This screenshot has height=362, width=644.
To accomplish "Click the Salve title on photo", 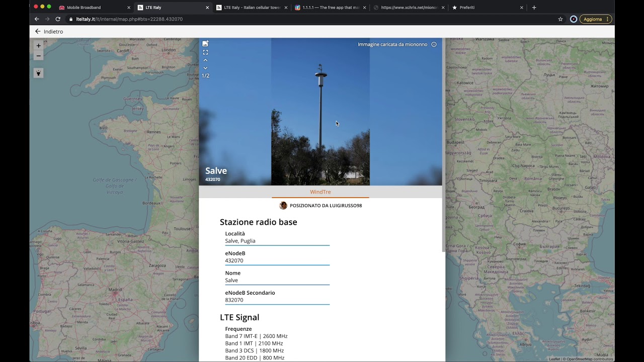I will [x=216, y=171].
